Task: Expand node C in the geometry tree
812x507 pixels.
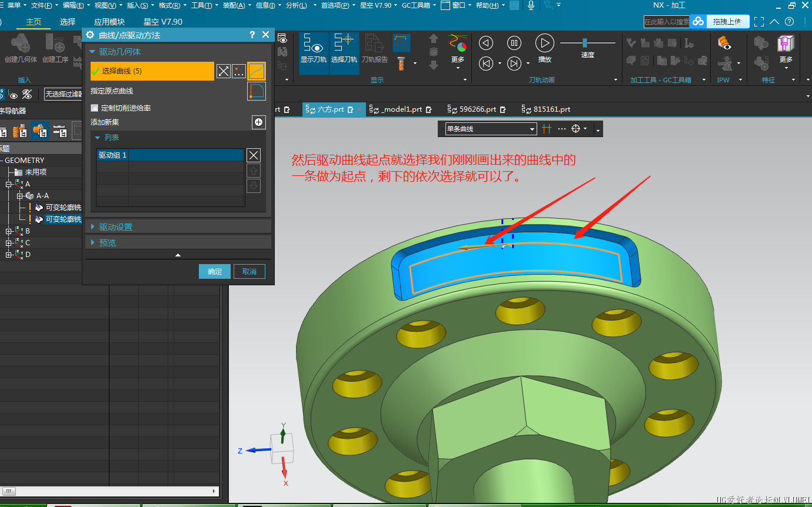Action: (x=9, y=243)
